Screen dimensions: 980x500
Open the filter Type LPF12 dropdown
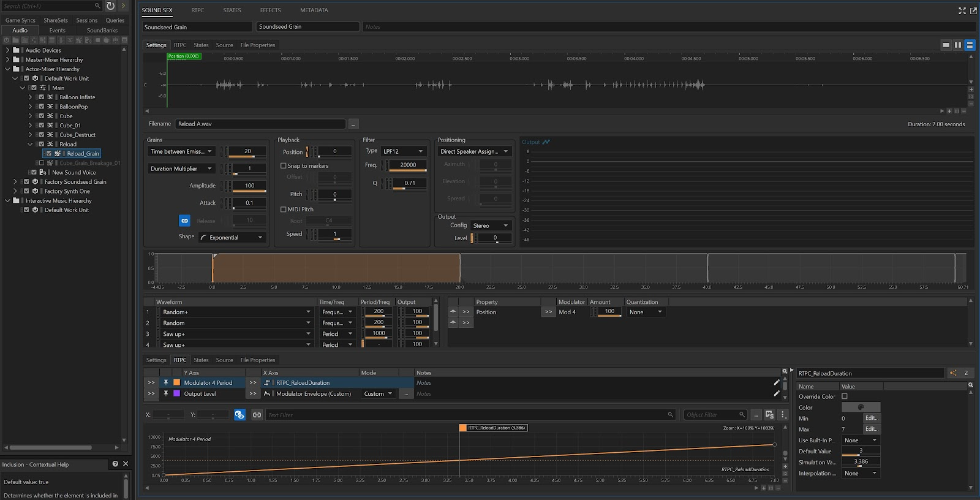point(403,151)
